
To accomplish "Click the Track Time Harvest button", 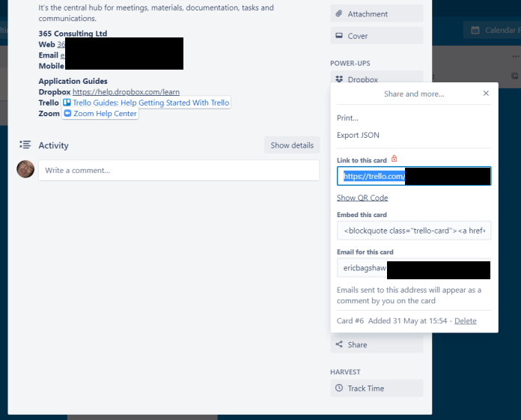I will point(377,388).
